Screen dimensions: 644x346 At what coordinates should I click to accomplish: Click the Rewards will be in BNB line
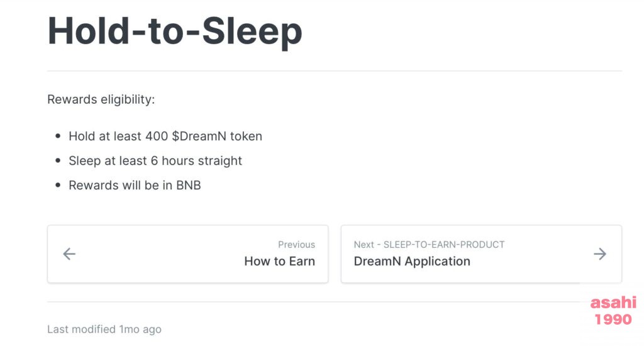click(x=135, y=186)
